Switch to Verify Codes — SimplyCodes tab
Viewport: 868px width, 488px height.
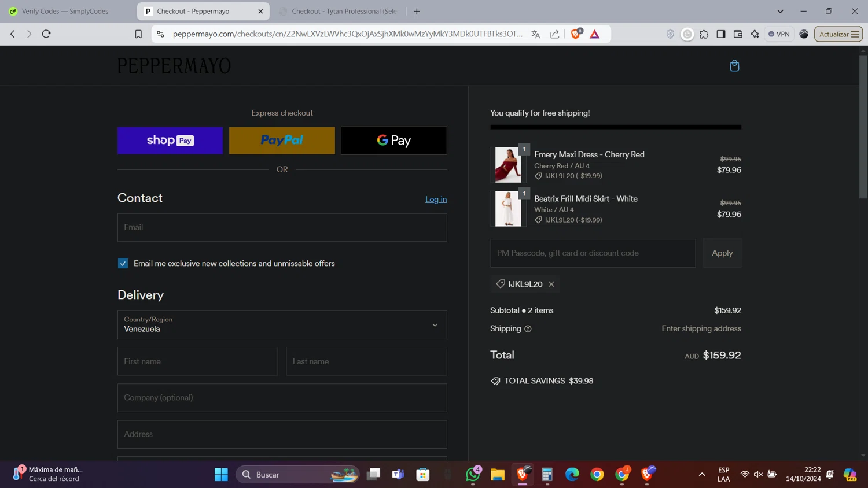pyautogui.click(x=67, y=11)
